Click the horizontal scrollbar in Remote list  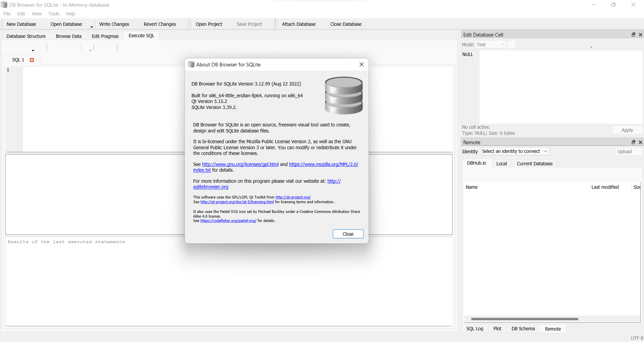click(525, 319)
